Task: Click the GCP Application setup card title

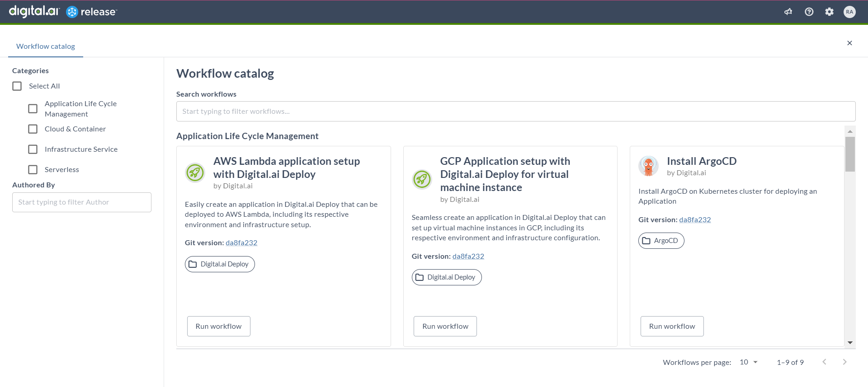Action: pos(505,174)
